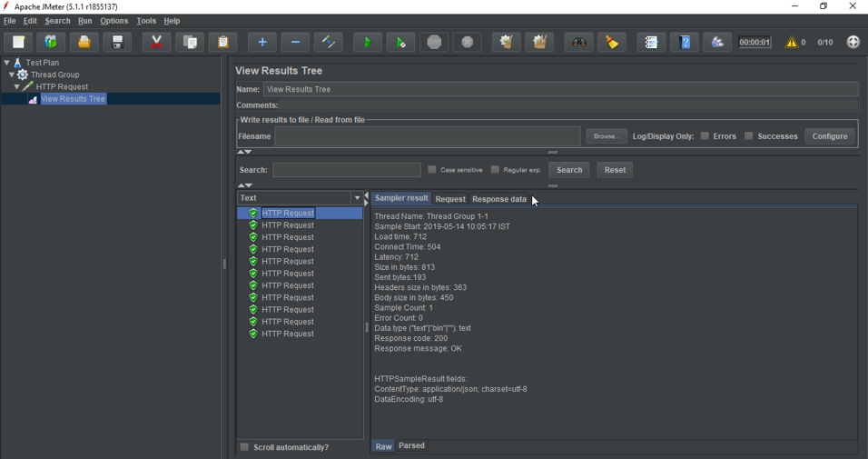
Task: Click the Filename input field
Action: pos(428,136)
